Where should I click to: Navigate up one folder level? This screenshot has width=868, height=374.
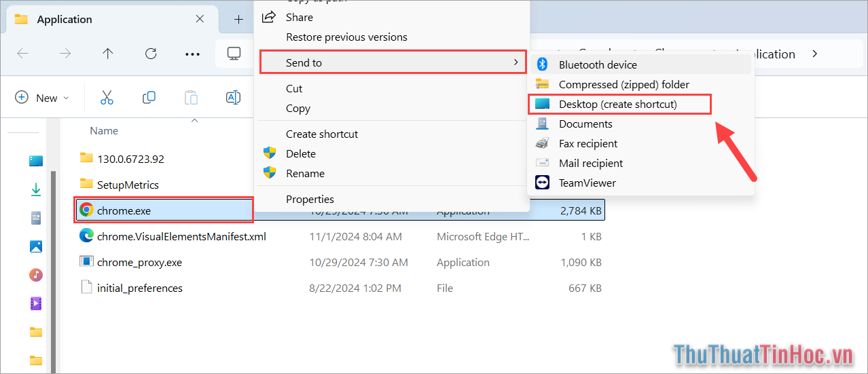point(107,54)
